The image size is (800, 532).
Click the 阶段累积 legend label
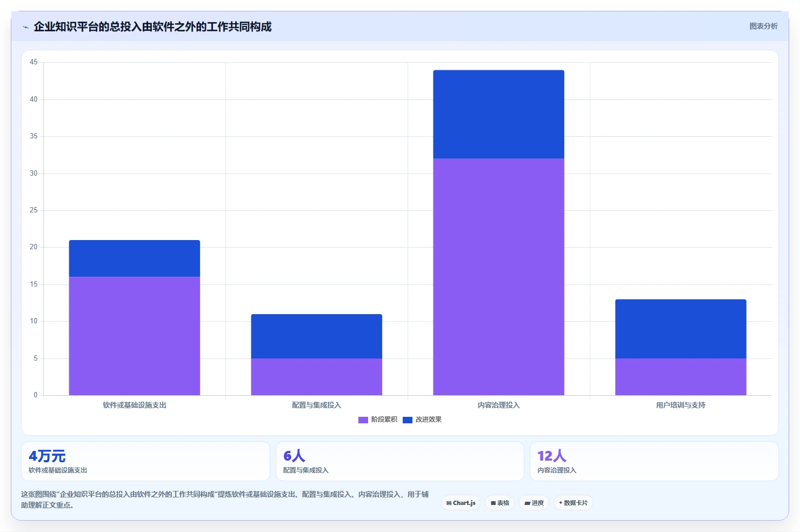point(384,420)
